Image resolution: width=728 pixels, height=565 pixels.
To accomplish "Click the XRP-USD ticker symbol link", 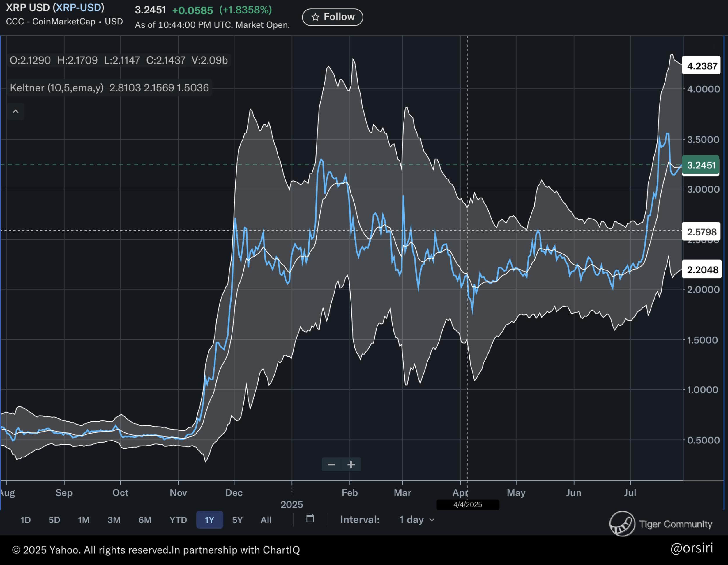I will click(79, 8).
